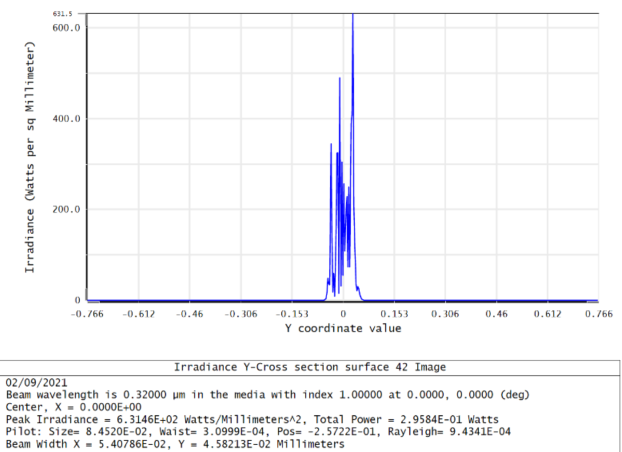Click the 02/09/2021 date line
Image resolution: width=622 pixels, height=452 pixels.
(36, 383)
